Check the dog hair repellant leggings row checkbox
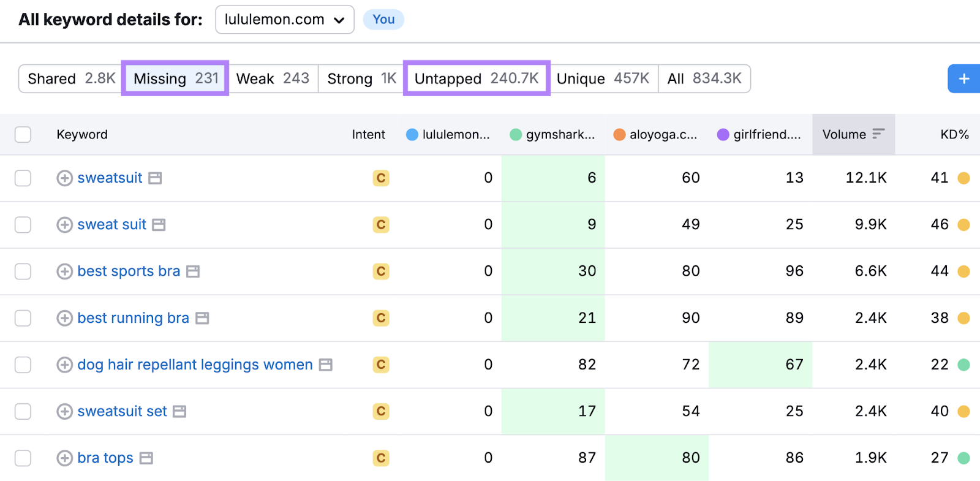The width and height of the screenshot is (980, 481). coord(23,365)
